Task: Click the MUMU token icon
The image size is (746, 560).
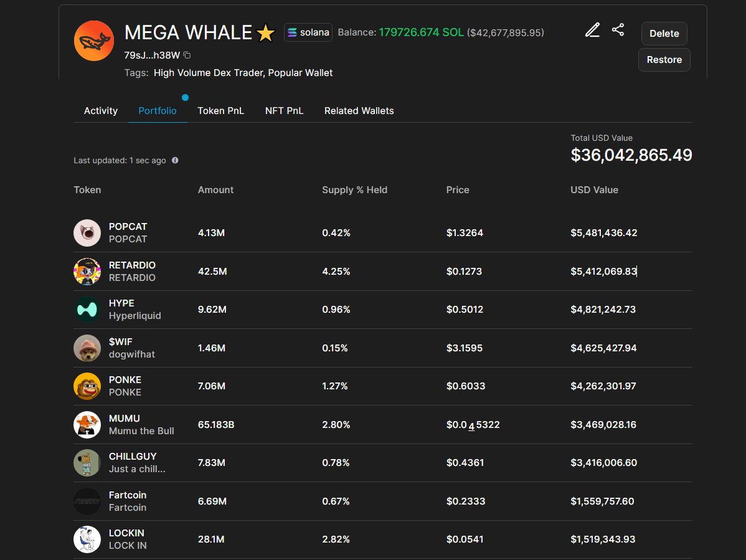Action: click(x=87, y=424)
